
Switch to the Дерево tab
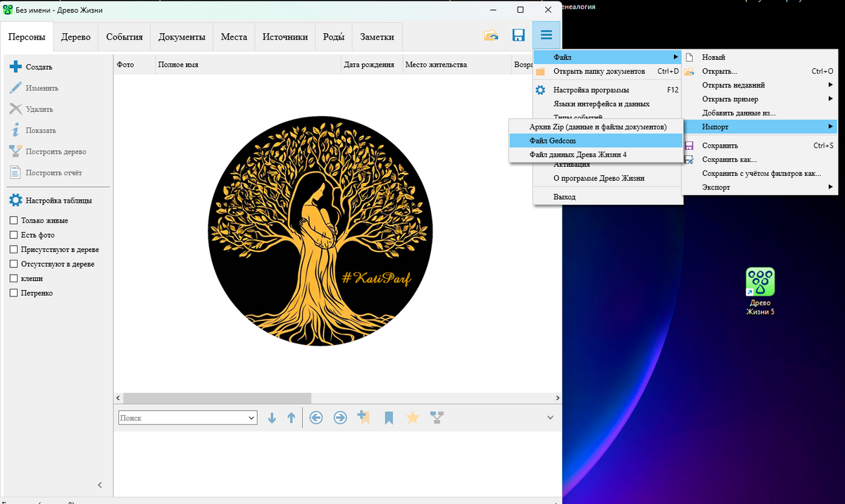(x=75, y=37)
